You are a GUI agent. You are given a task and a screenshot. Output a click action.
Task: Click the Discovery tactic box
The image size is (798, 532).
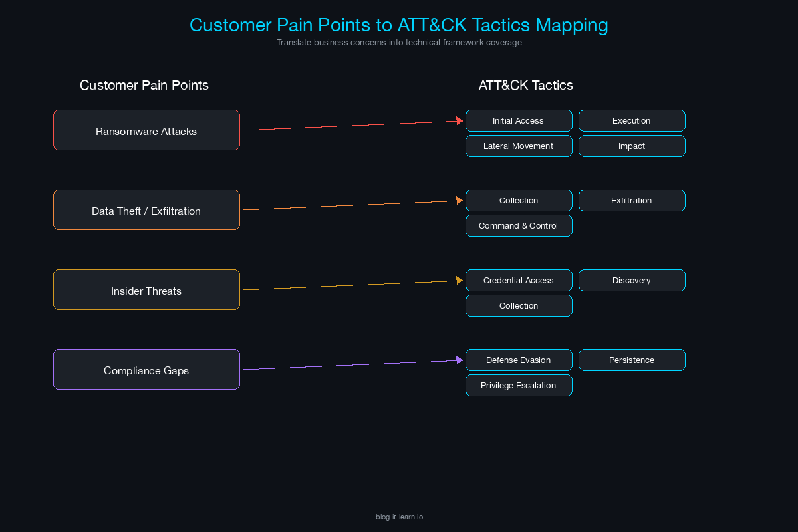point(632,280)
